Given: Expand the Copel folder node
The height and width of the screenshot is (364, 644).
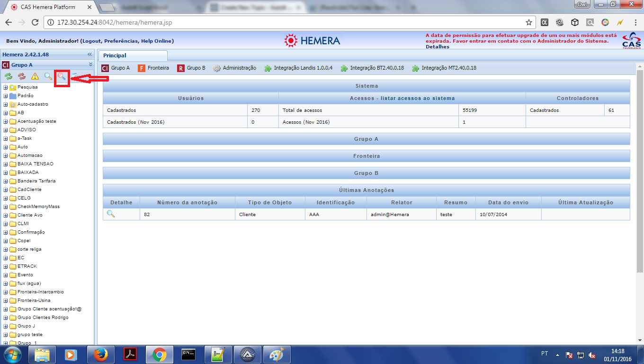Looking at the screenshot, I should [5, 241].
